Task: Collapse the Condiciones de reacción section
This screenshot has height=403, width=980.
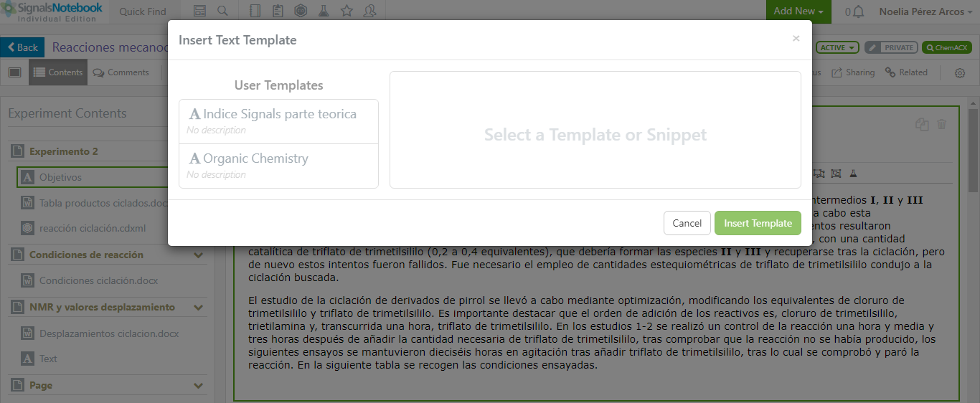Action: coord(199,255)
